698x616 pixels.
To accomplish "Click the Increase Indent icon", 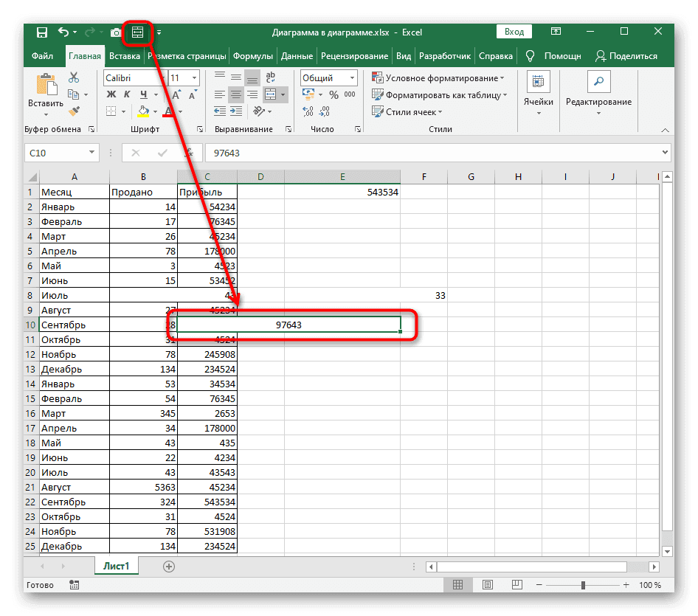I will (x=236, y=111).
